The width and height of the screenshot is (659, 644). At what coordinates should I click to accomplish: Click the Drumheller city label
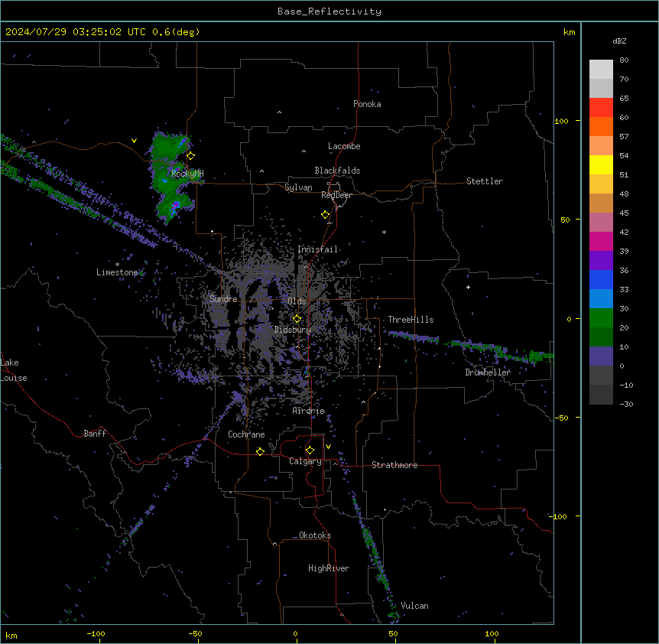(488, 372)
